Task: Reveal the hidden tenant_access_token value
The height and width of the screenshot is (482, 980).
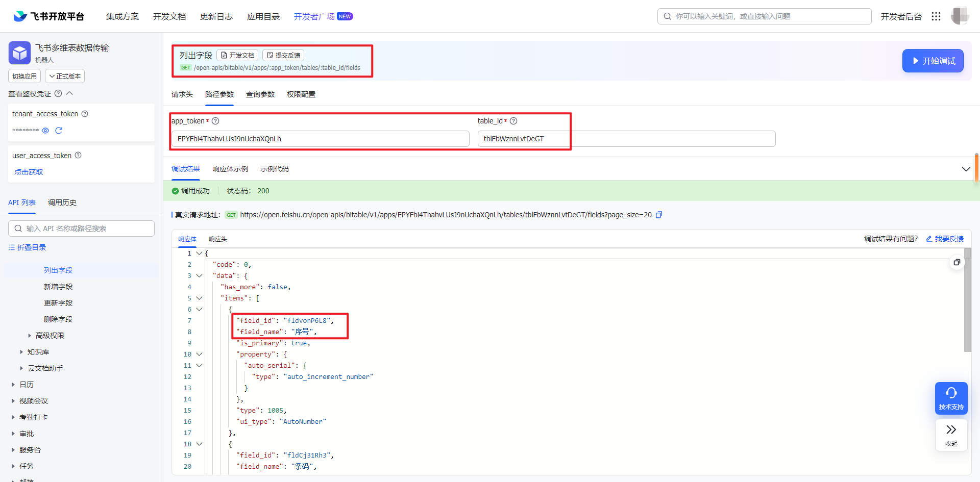Action: pyautogui.click(x=45, y=131)
